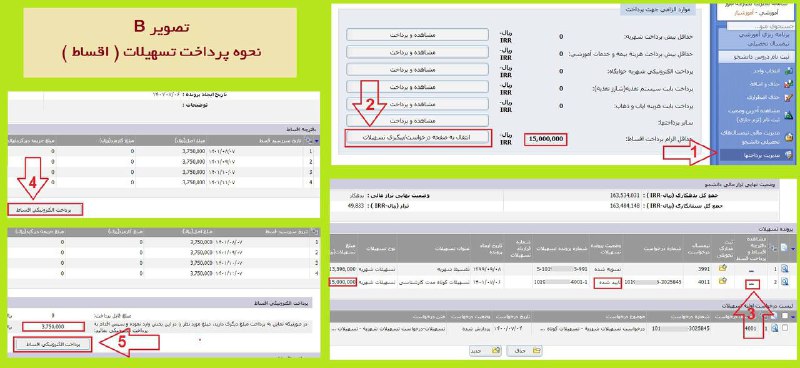Click grid settings icon in upper installment table
This screenshot has width=800, height=368.
tap(308, 140)
